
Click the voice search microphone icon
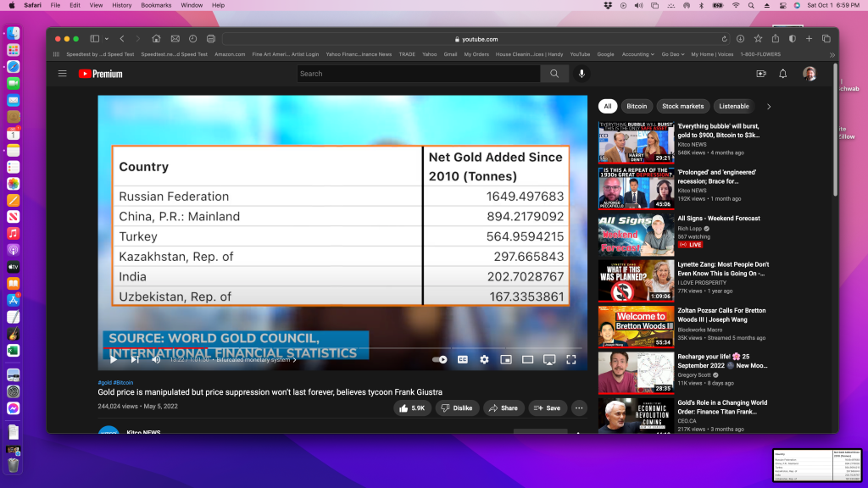point(581,74)
